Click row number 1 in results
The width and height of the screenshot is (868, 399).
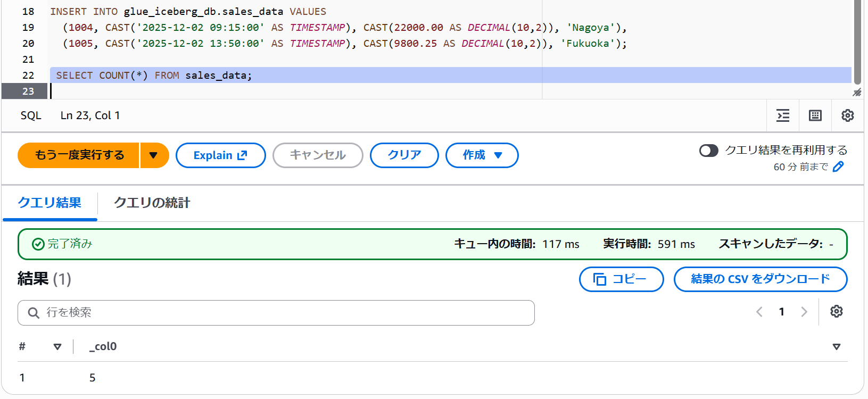point(22,378)
